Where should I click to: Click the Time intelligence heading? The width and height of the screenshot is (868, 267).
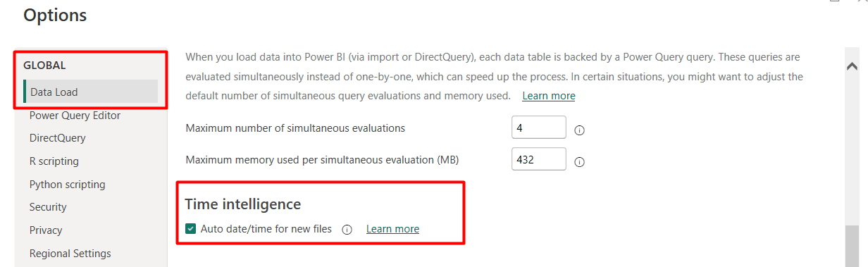tap(243, 204)
